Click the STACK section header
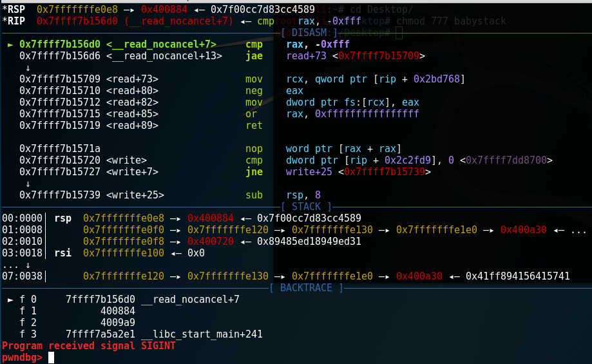 click(x=306, y=207)
